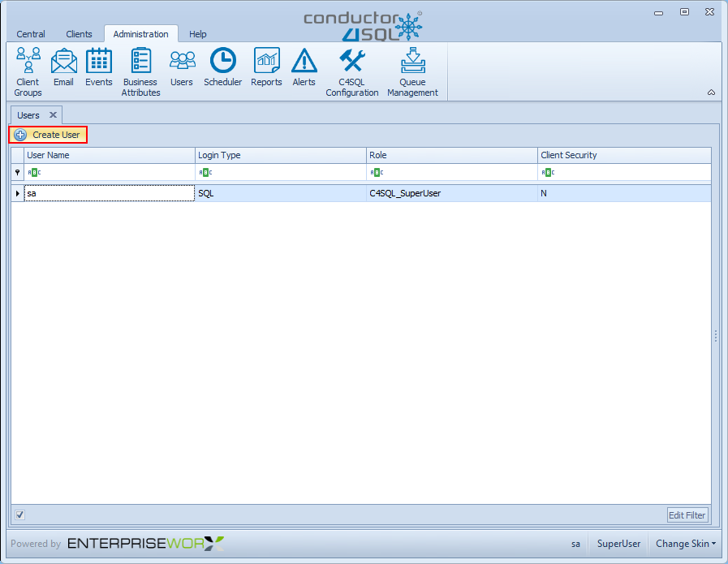Click the 'SuperUser' status bar entry
This screenshot has height=564, width=728.
click(618, 544)
